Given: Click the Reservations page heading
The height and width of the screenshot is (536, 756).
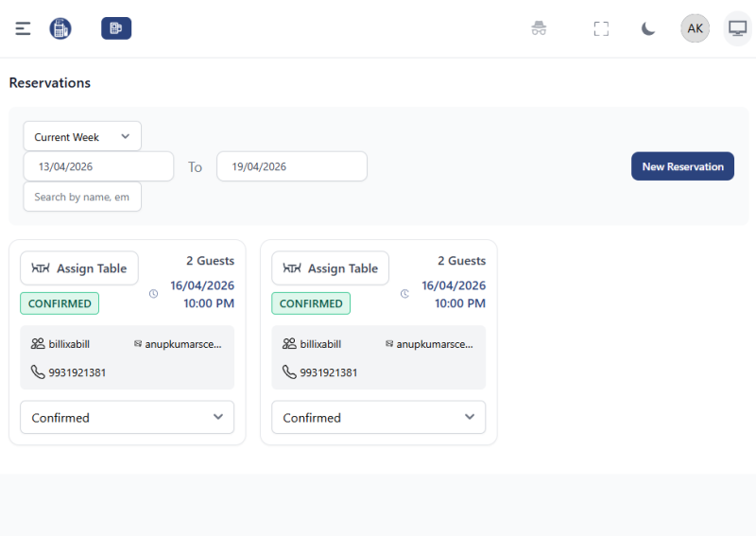Looking at the screenshot, I should (50, 83).
